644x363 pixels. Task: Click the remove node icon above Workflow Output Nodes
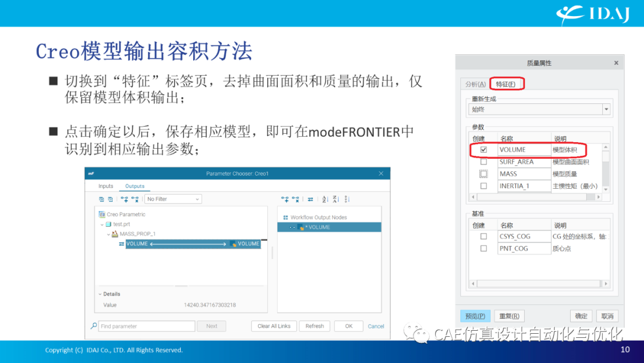(x=295, y=199)
